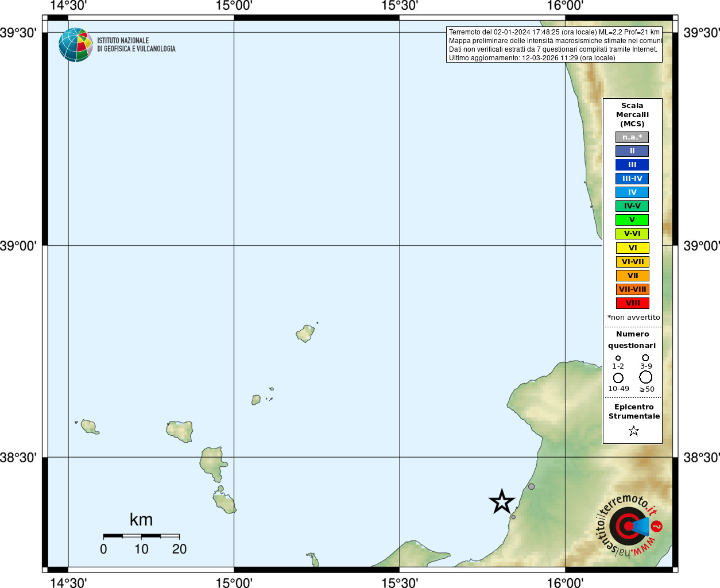
Task: Click the intensity II legend swatch
Action: (632, 151)
